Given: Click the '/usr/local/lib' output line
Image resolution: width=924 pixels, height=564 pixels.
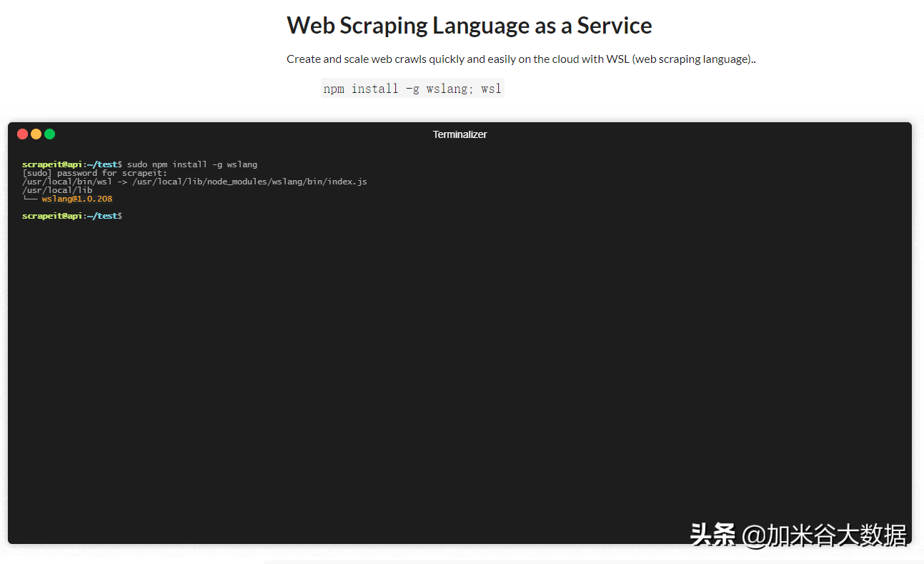Looking at the screenshot, I should point(57,190).
